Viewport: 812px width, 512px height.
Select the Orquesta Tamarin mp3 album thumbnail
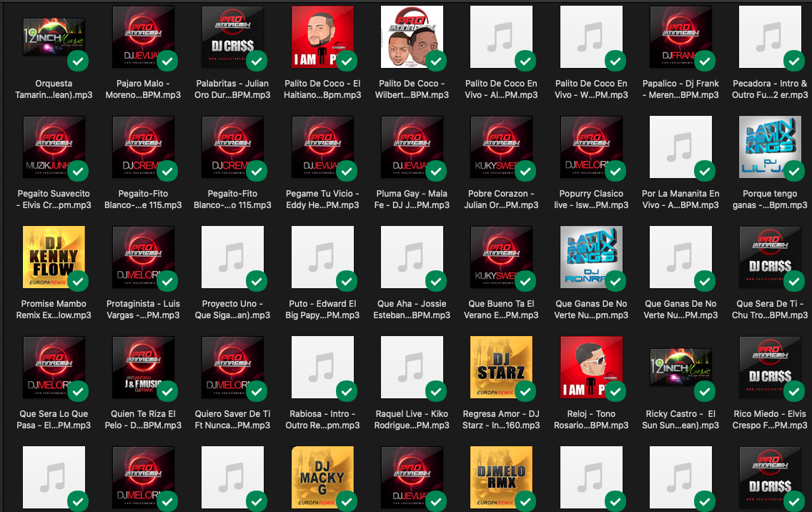pyautogui.click(x=54, y=37)
